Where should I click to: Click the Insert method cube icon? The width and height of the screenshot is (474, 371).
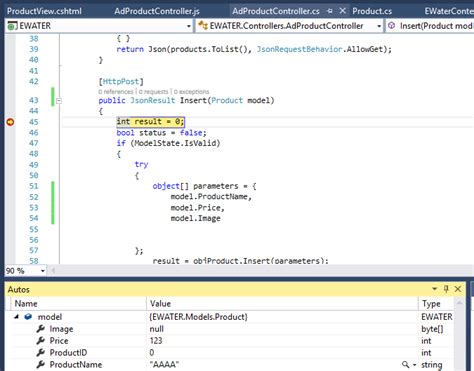(x=392, y=26)
